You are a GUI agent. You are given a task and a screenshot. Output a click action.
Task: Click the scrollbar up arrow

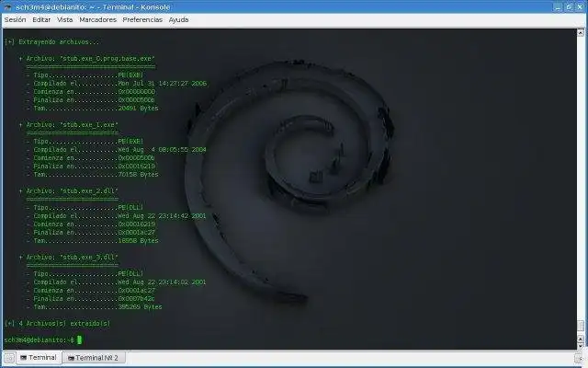(581, 33)
